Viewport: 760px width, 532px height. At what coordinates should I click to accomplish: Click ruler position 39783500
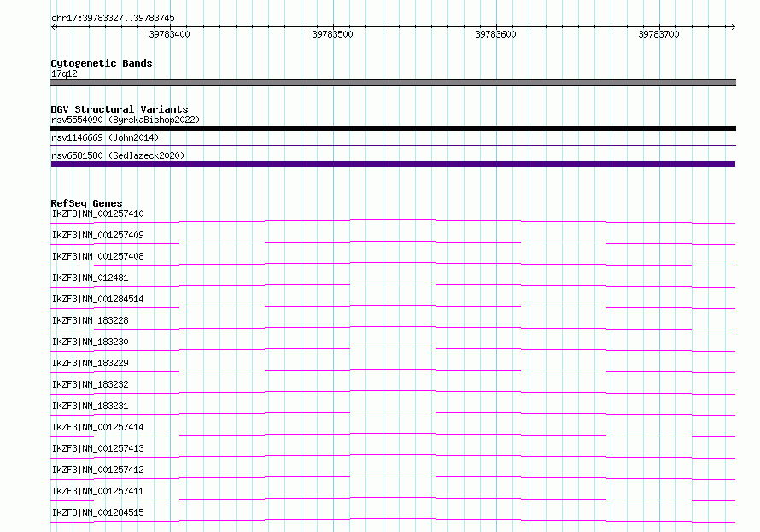point(332,34)
